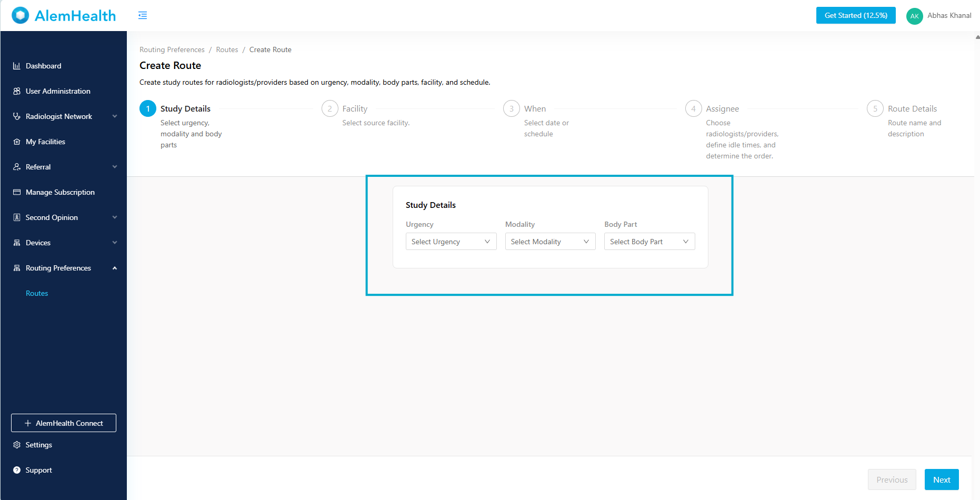Click the Create Route breadcrumb text
Viewport: 980px width, 500px height.
tap(271, 49)
